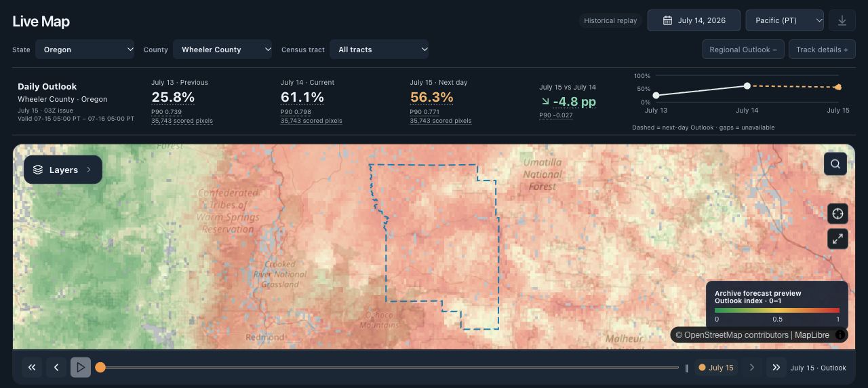The image size is (868, 388).
Task: Click the Redmond map label
Action: (264, 337)
